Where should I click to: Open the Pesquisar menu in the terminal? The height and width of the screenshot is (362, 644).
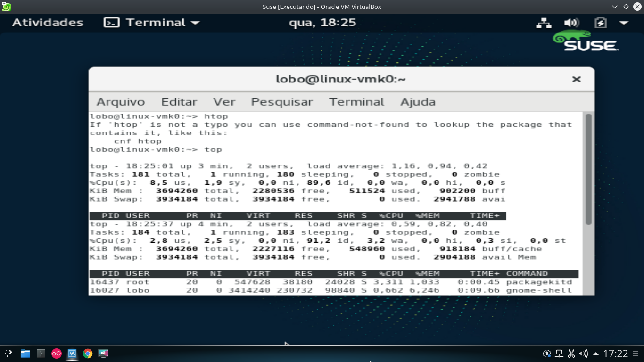(x=281, y=101)
